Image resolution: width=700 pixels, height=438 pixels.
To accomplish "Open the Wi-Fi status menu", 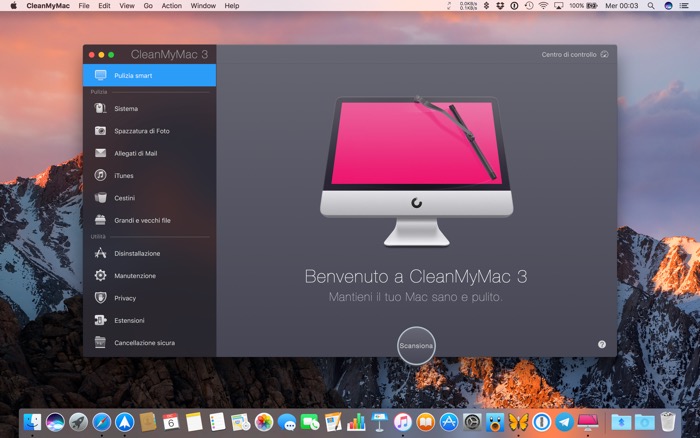I will [x=543, y=6].
